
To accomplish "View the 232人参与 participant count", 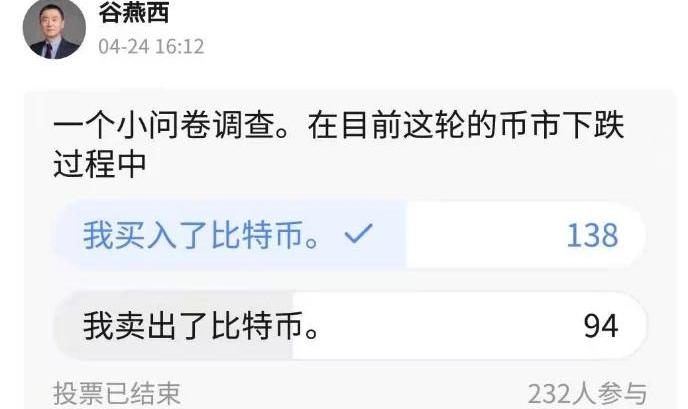I will point(588,394).
